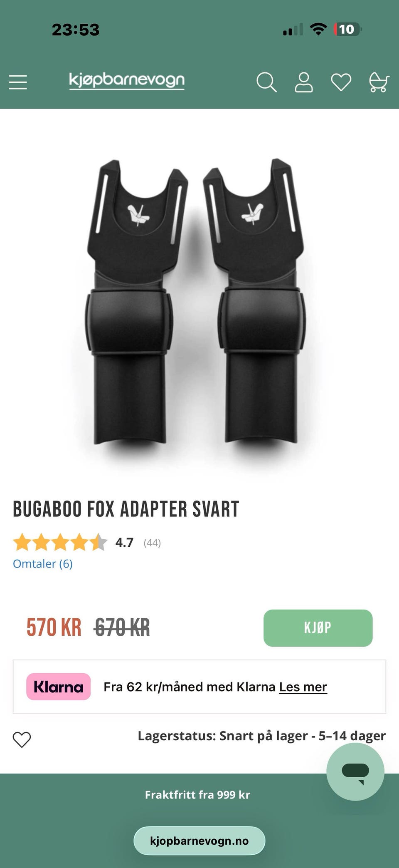The image size is (399, 868).
Task: Tap the kjopbarnevogn.no URL pill
Action: pos(199,841)
